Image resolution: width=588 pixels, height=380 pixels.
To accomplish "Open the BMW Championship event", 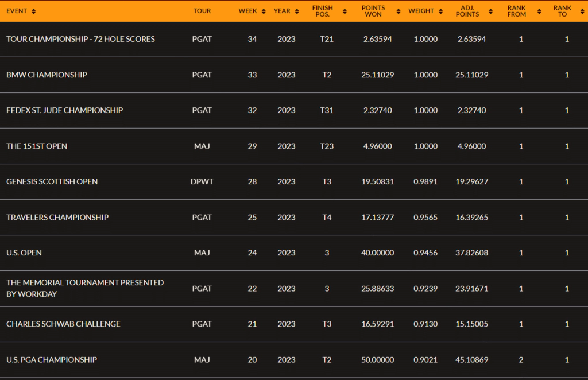I will (47, 75).
